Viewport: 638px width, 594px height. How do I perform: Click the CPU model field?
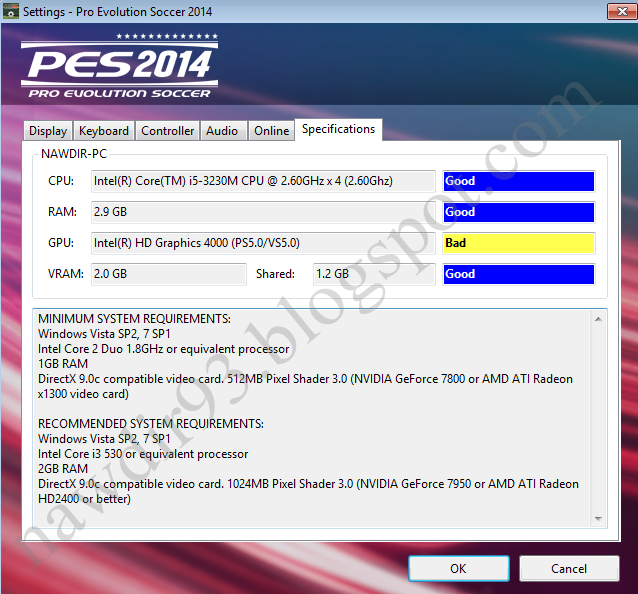(x=263, y=181)
